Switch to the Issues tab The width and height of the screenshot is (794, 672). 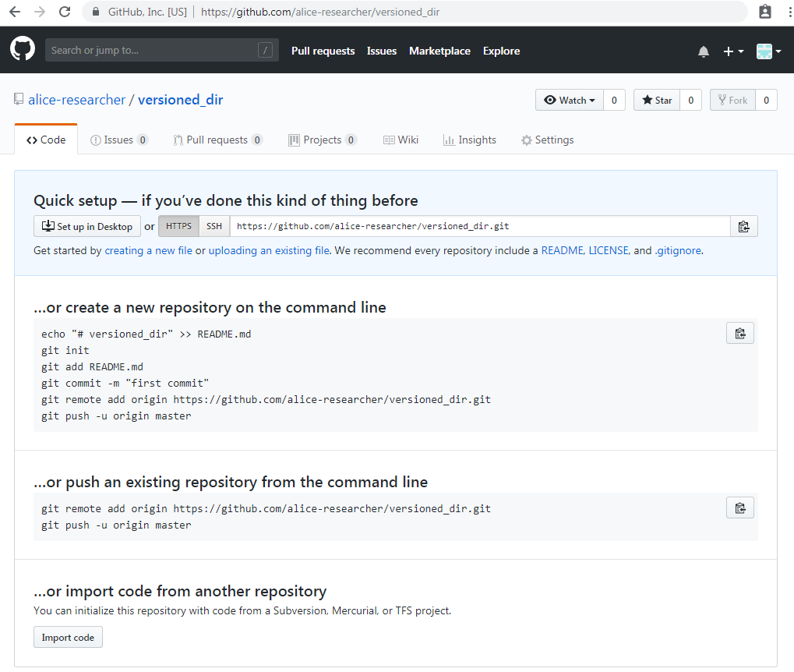tap(118, 140)
